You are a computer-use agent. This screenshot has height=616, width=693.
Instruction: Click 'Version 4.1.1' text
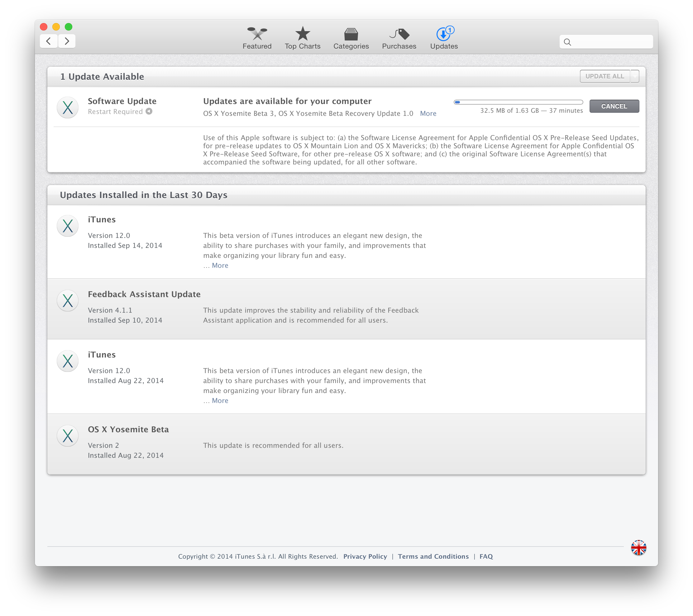point(110,310)
